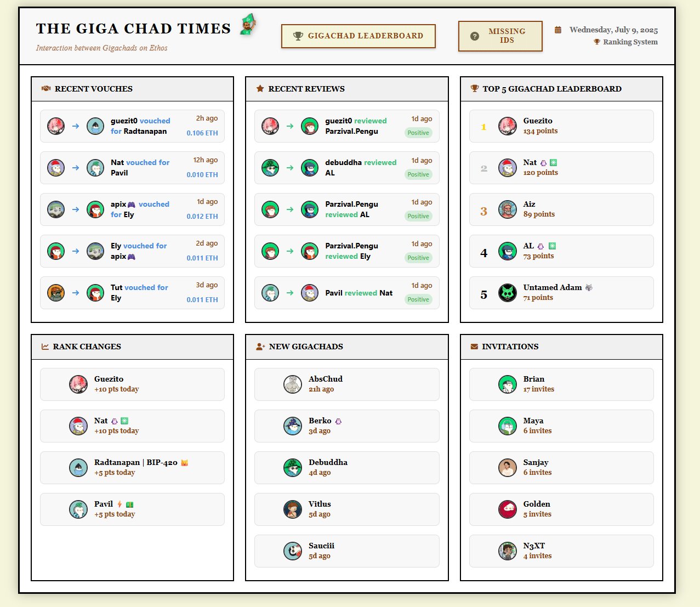Click the question mark icon beside Missing IDs

tap(475, 36)
